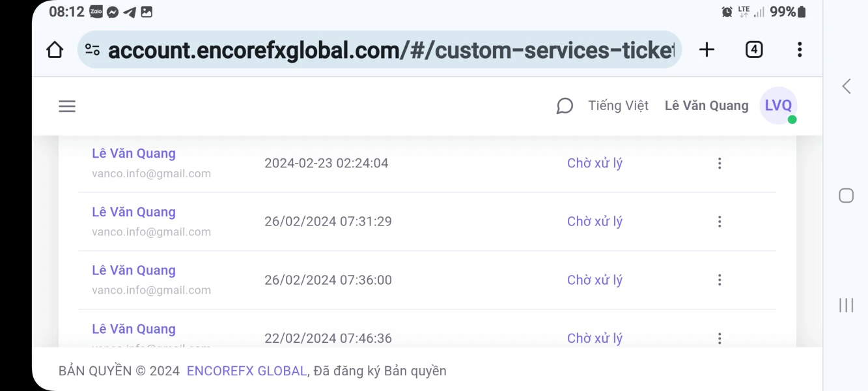
Task: Tap the Android recent apps button
Action: pos(847,305)
